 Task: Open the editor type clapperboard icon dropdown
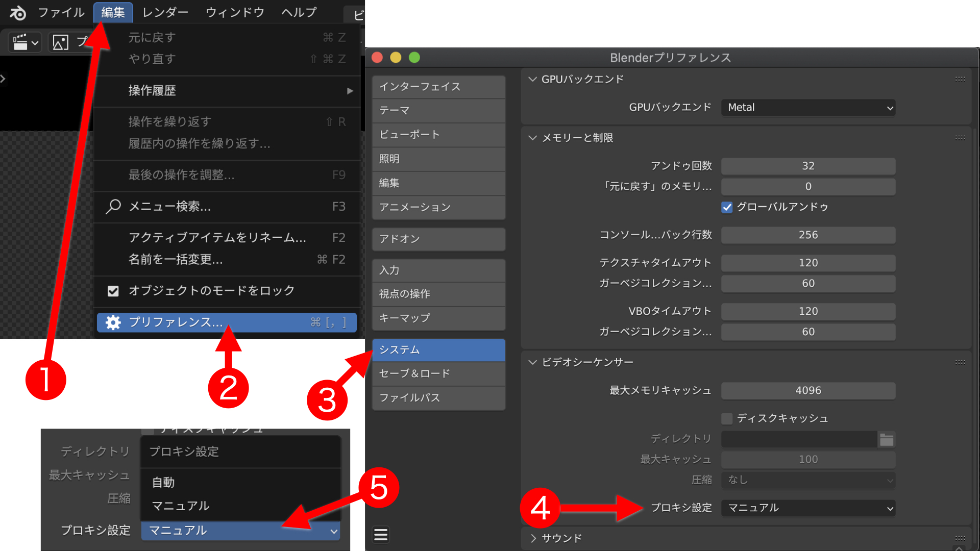pos(26,42)
